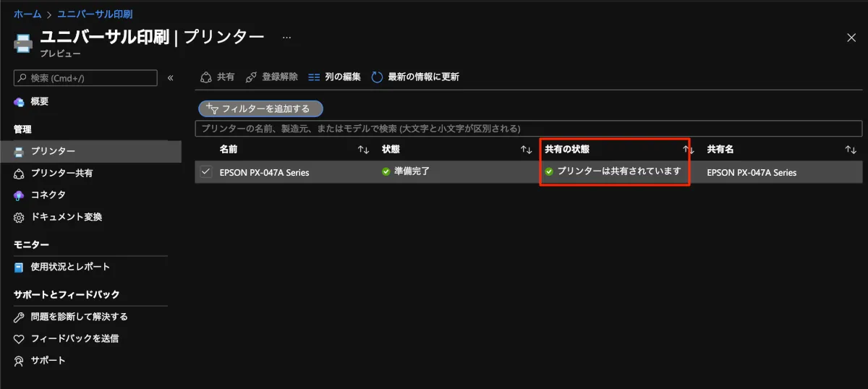Click the 共有 toolbar button
Screen dimensions: 868x389
tap(217, 77)
